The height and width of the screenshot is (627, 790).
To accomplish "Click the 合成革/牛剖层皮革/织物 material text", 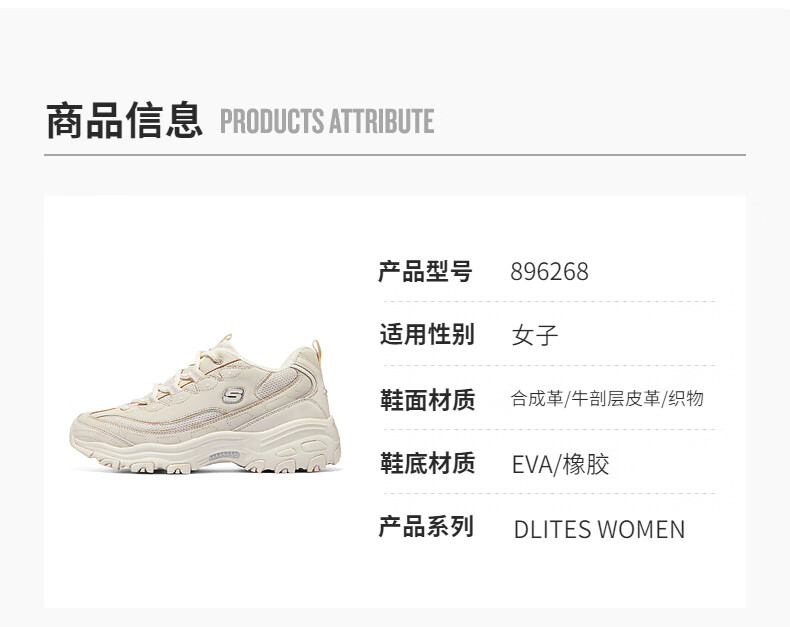I will 607,399.
